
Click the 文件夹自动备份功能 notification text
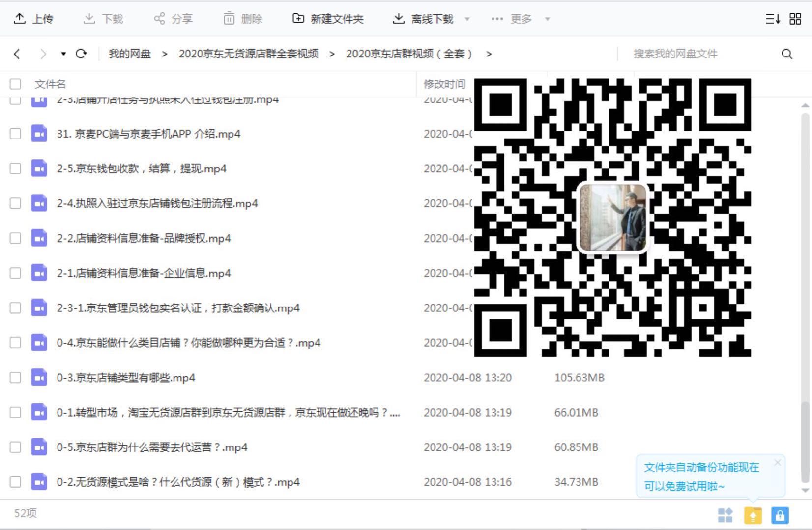[701, 476]
